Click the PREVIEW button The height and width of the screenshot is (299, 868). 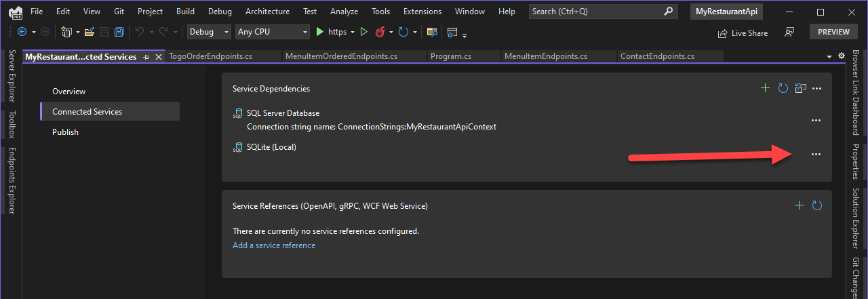[833, 32]
